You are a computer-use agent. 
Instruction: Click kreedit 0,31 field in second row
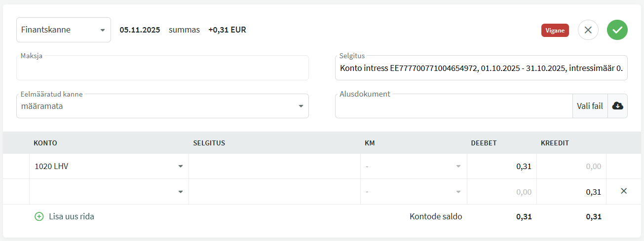[571, 192]
